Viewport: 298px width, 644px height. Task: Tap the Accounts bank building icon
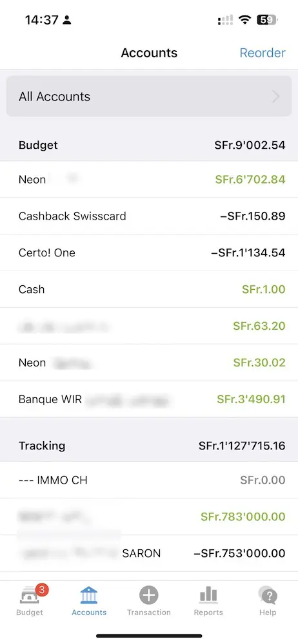click(x=89, y=595)
